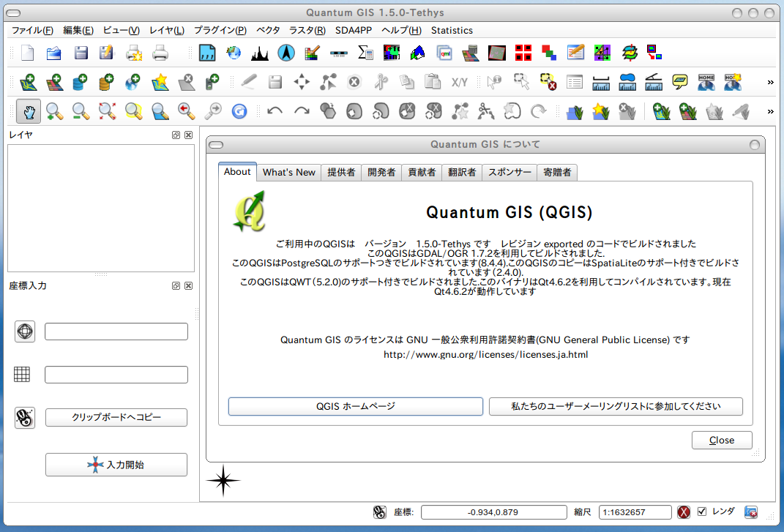Open the ファイル(F) menu
The width and height of the screenshot is (784, 532).
[32, 31]
